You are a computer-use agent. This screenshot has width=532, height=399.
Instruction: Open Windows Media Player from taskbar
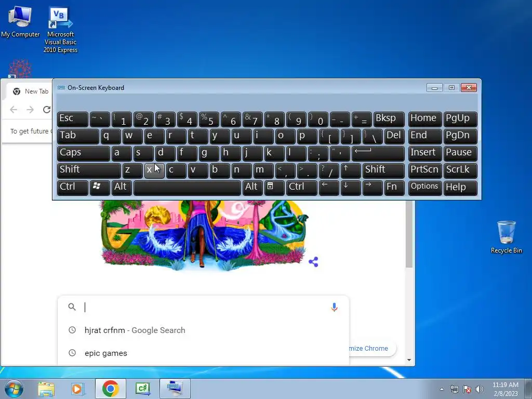point(77,389)
